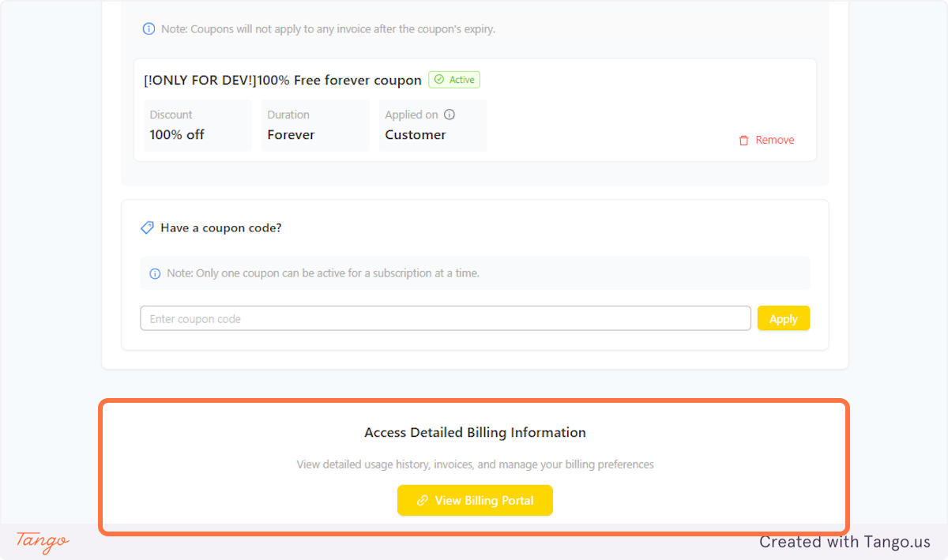
Task: Select the coupon title '[!ONLY FOR DEV!]100% Free forever coupon'
Action: tap(282, 80)
